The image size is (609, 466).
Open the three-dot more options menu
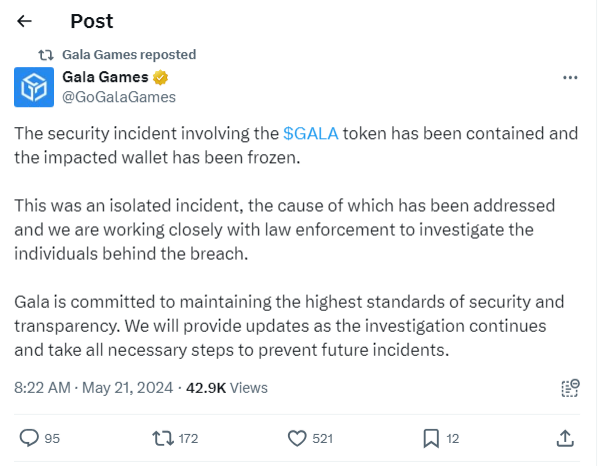coord(570,78)
